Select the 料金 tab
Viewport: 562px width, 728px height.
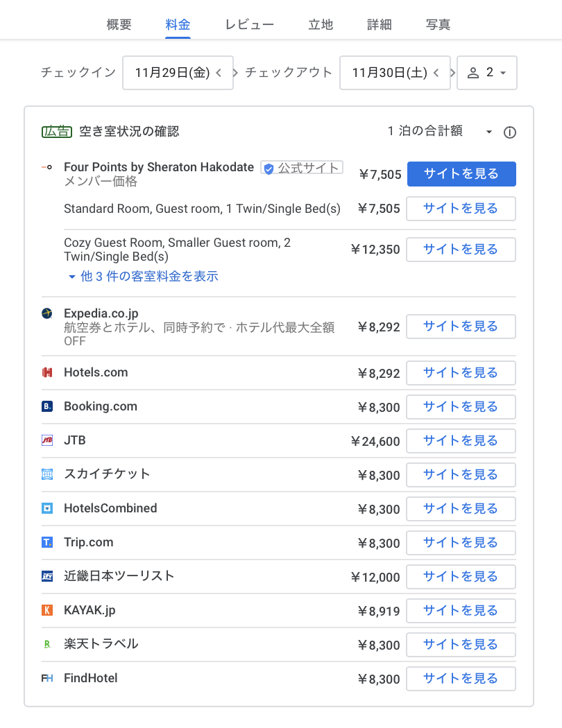tap(178, 24)
